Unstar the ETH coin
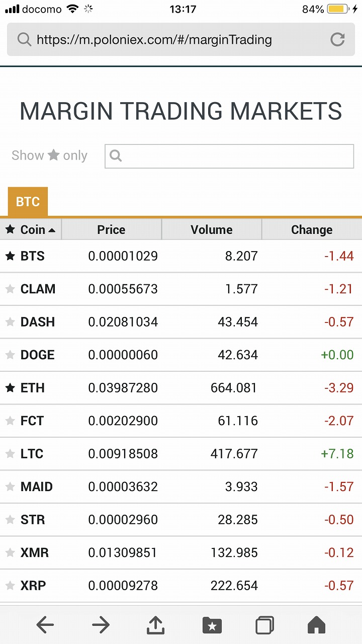Image resolution: width=362 pixels, height=644 pixels. 10,388
